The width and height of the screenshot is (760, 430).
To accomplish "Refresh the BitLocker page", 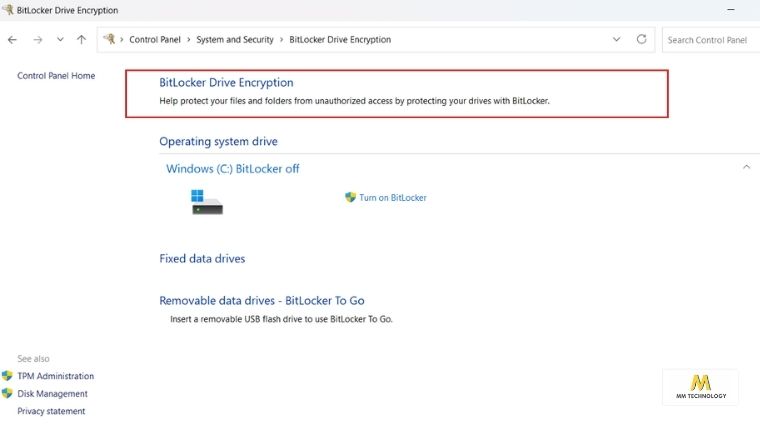I will pos(642,39).
